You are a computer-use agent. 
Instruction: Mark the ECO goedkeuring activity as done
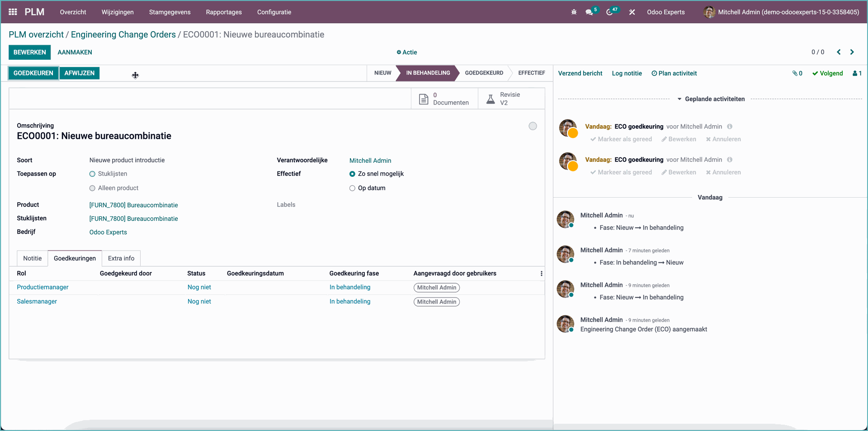(x=621, y=139)
